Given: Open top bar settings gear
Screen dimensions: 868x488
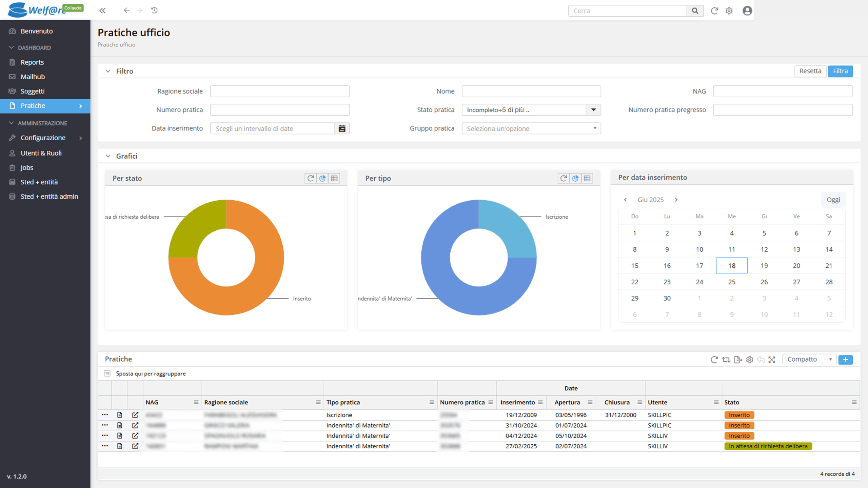Looking at the screenshot, I should point(729,11).
